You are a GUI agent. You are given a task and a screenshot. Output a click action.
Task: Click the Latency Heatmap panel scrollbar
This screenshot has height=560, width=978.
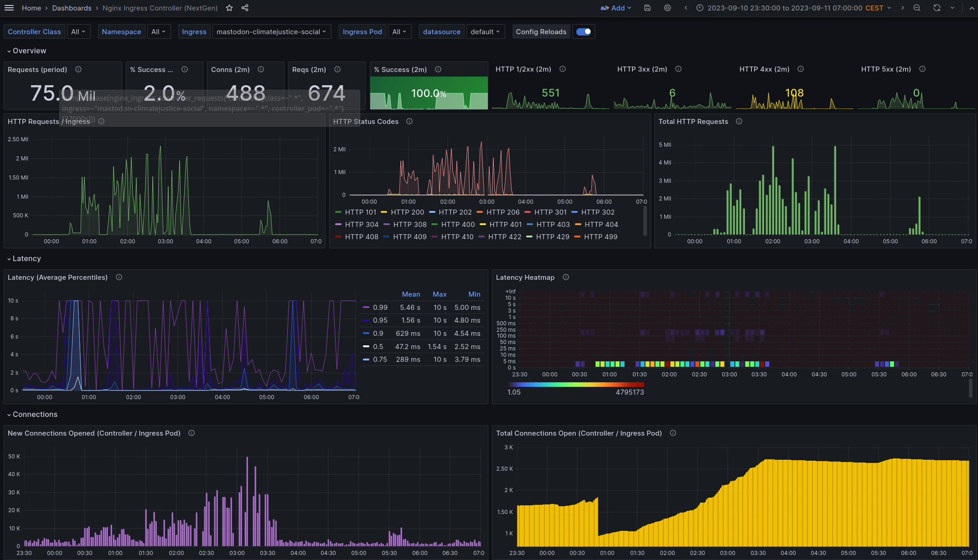coord(970,388)
